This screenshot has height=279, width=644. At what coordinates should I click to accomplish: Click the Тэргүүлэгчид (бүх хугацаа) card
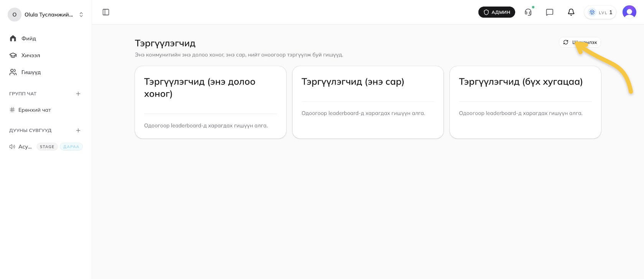coord(525,102)
